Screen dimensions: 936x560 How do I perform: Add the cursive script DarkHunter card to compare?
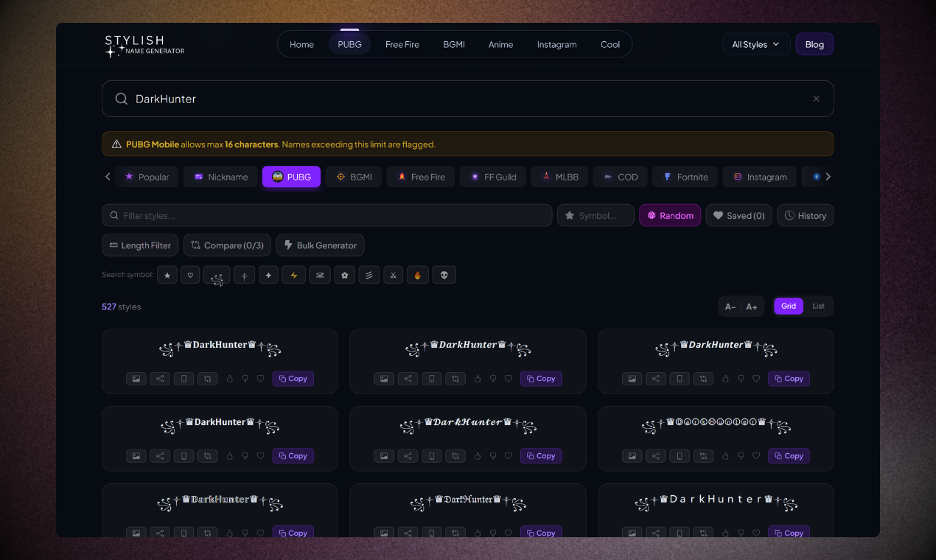tap(455, 456)
